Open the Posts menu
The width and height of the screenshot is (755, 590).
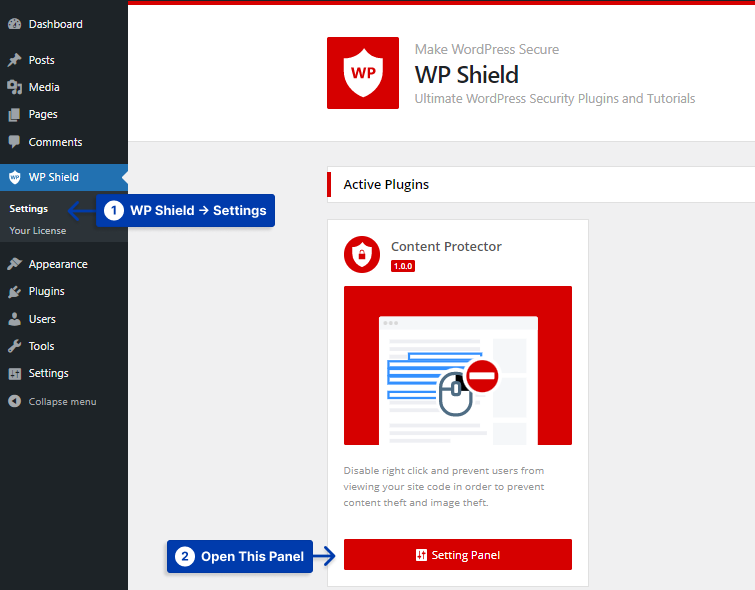(64, 60)
